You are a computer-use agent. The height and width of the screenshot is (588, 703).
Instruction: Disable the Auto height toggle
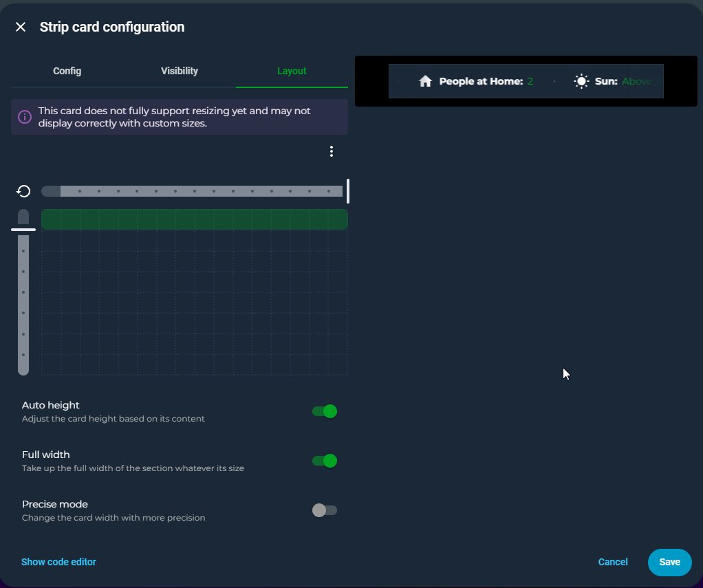coord(325,411)
